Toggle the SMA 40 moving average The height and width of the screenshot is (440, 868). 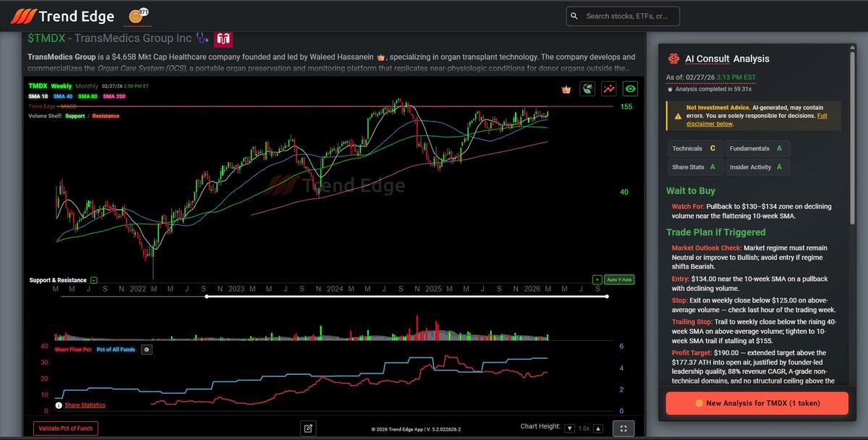tap(63, 96)
